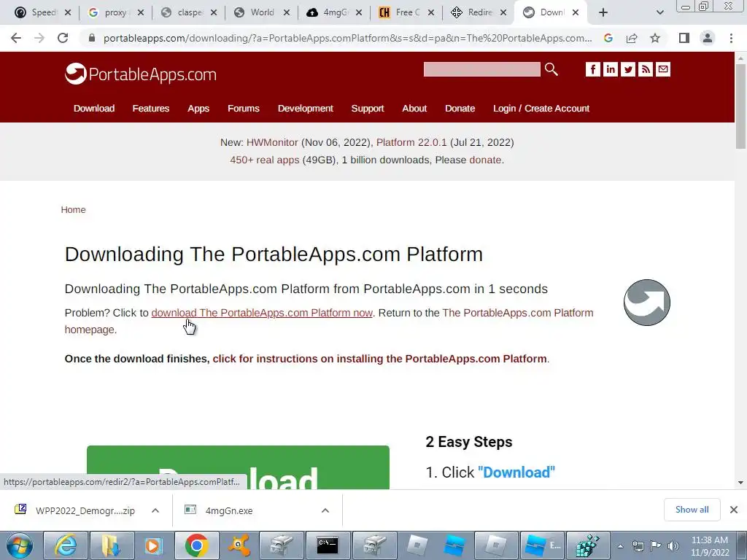Click download The PortableApps.com Platform now
Viewport: 747px width, 560px height.
262,313
